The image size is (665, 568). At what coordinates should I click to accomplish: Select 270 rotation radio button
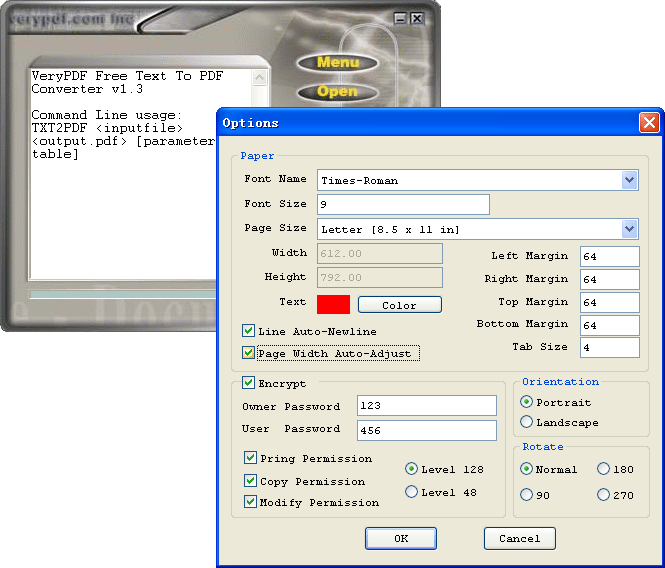[604, 495]
